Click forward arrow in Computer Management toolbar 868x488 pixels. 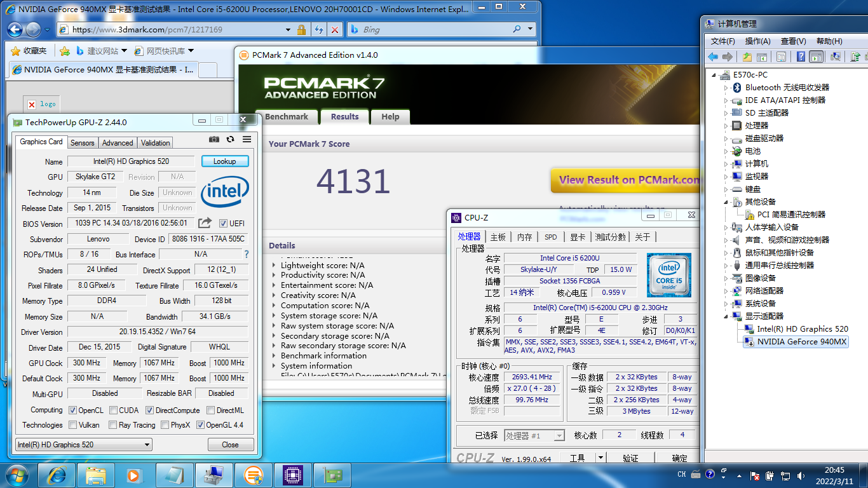coord(728,57)
